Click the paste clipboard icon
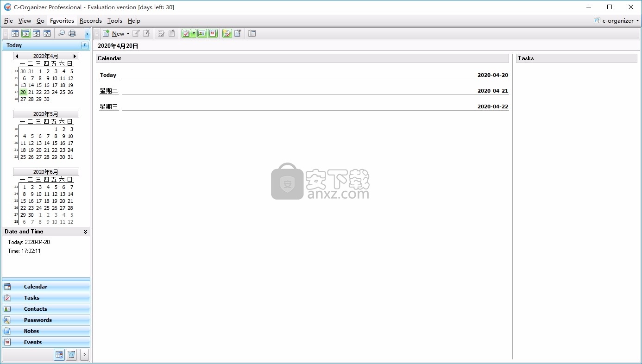Image resolution: width=642 pixels, height=364 pixels. (172, 33)
